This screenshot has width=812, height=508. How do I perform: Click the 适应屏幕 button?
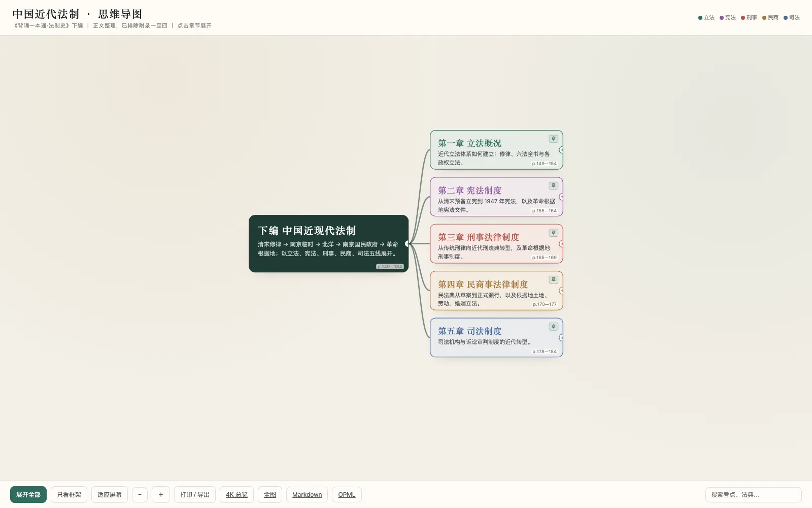(110, 494)
